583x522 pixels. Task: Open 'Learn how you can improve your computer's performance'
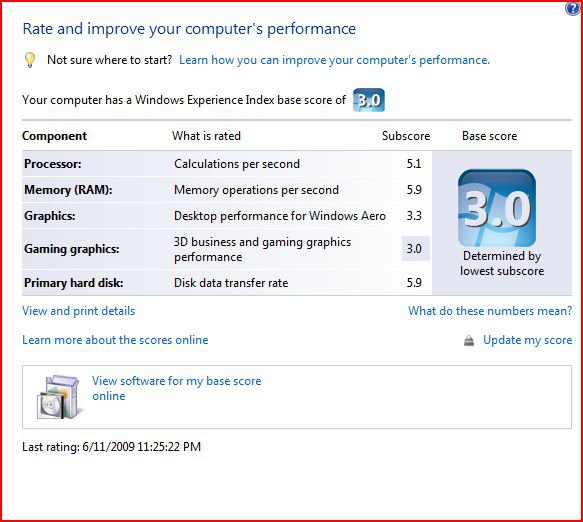coord(334,60)
